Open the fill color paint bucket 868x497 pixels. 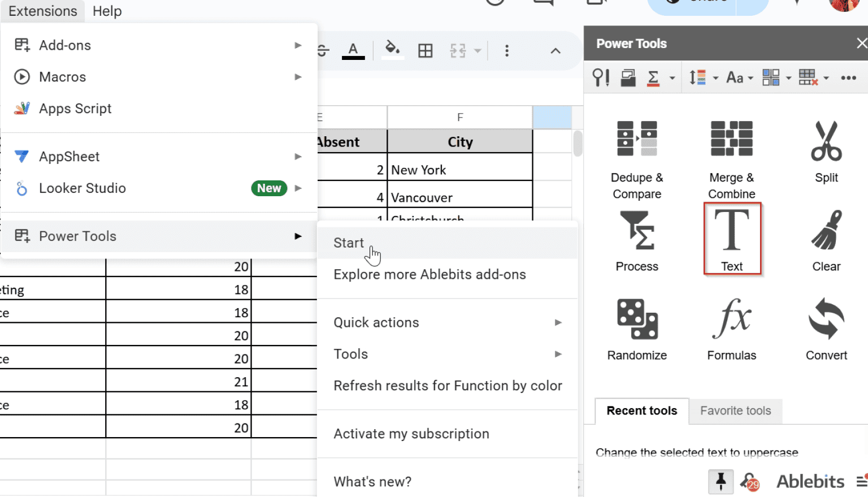(x=392, y=50)
